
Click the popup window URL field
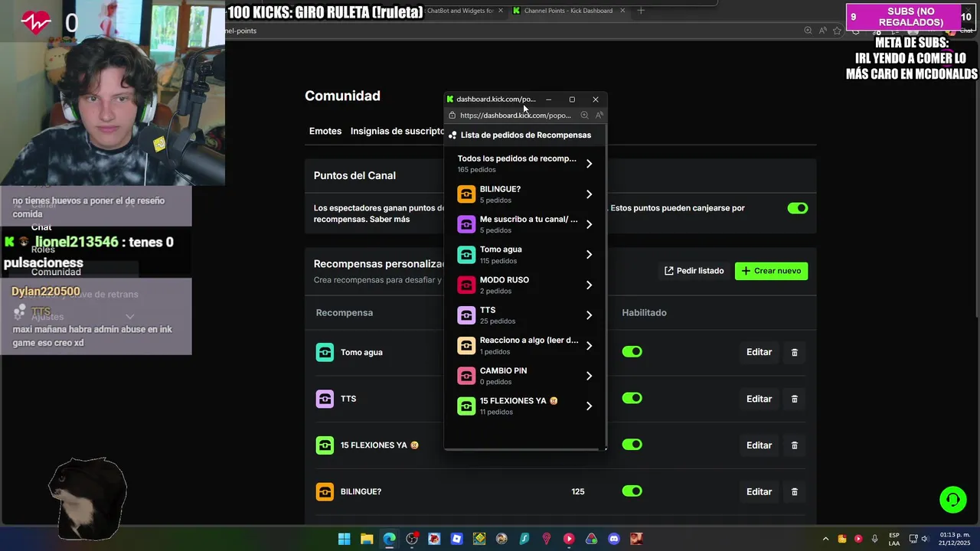515,116
